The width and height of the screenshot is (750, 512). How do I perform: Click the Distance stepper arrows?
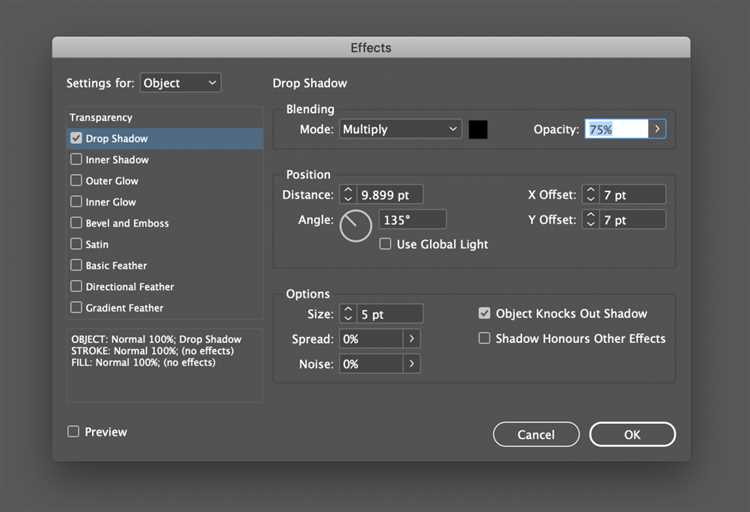[348, 195]
